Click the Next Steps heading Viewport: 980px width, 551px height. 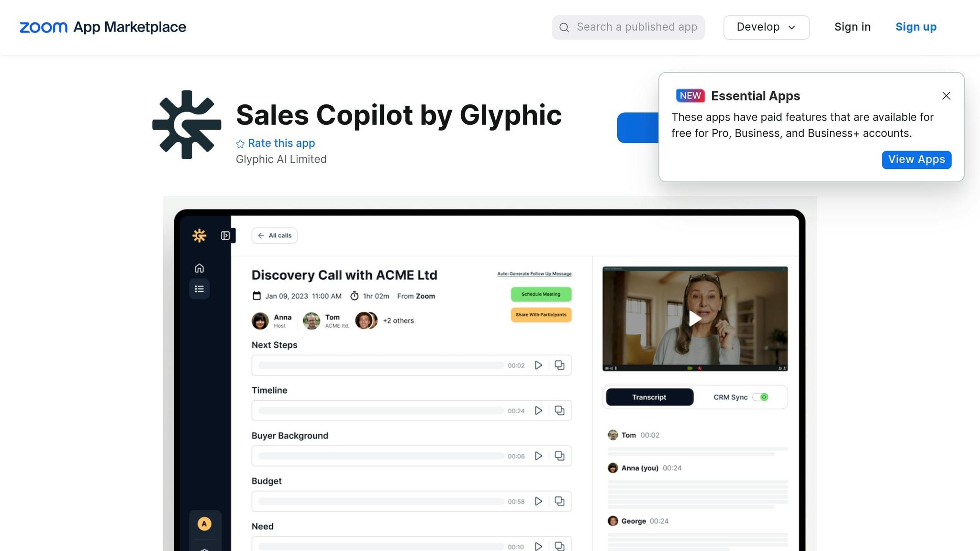(275, 345)
